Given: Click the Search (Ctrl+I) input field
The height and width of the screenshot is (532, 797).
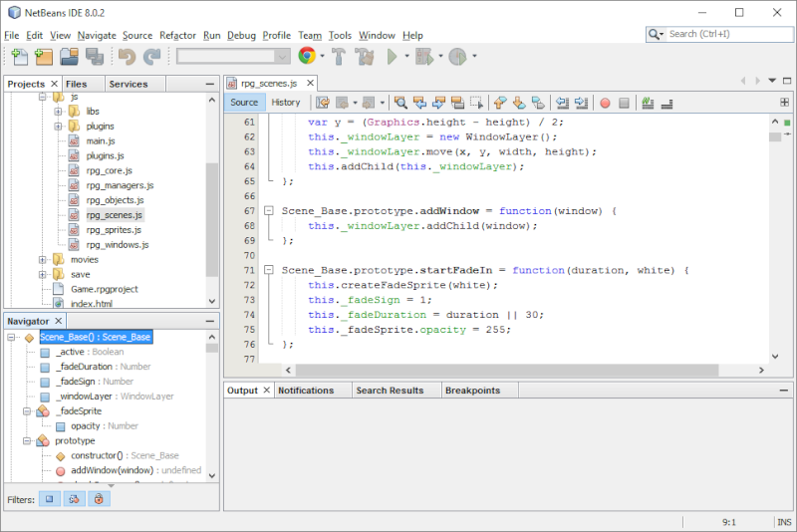Looking at the screenshot, I should (x=729, y=34).
